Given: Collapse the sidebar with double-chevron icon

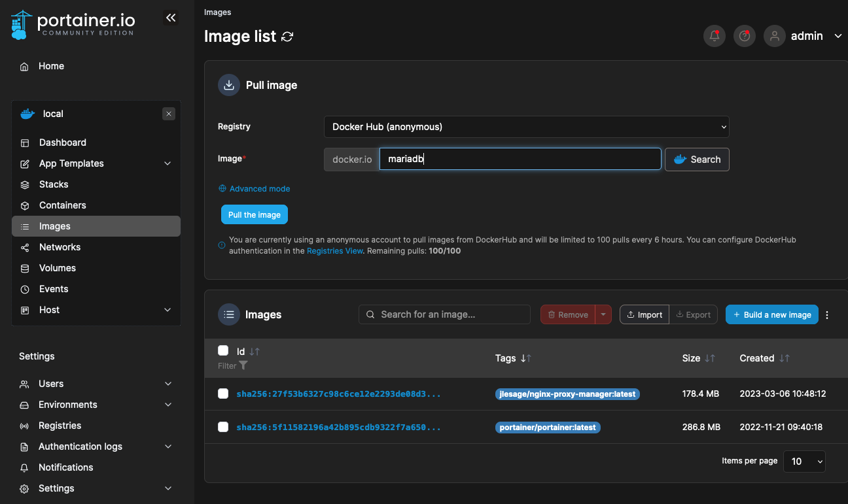Looking at the screenshot, I should coord(171,18).
